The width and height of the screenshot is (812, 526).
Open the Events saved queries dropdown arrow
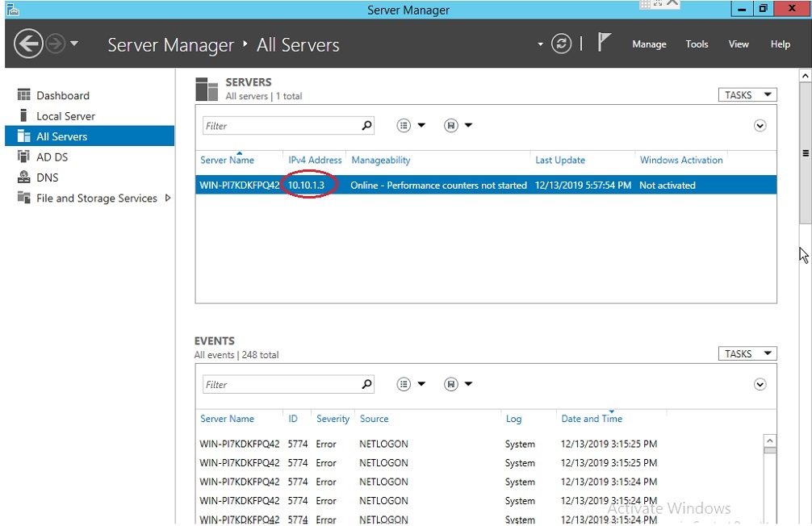(x=469, y=384)
